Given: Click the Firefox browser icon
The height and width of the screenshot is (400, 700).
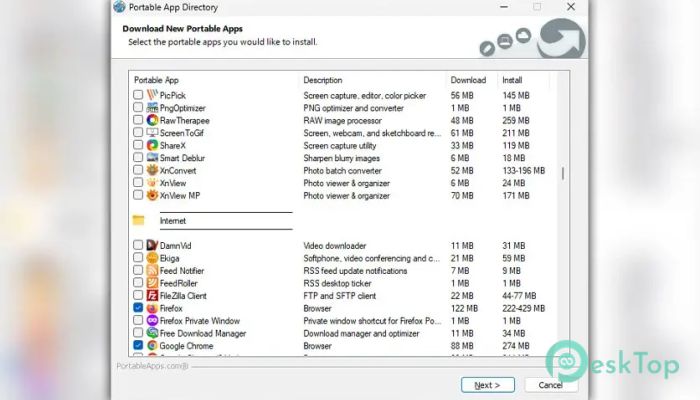Looking at the screenshot, I should pyautogui.click(x=152, y=308).
